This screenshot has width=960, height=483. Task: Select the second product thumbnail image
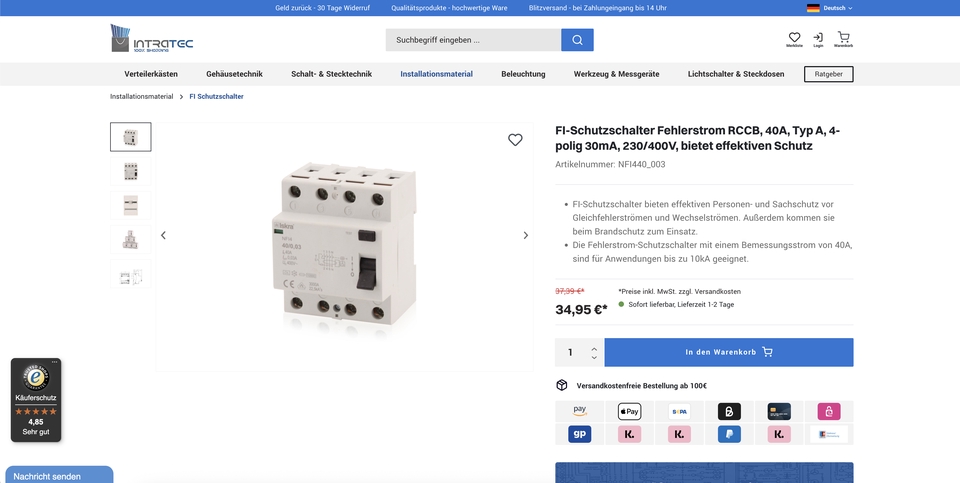(131, 171)
